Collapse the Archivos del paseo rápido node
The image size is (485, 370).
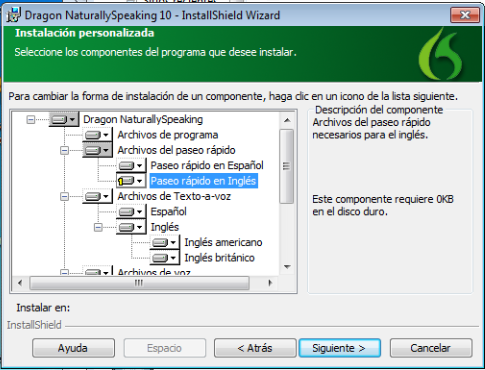point(64,150)
